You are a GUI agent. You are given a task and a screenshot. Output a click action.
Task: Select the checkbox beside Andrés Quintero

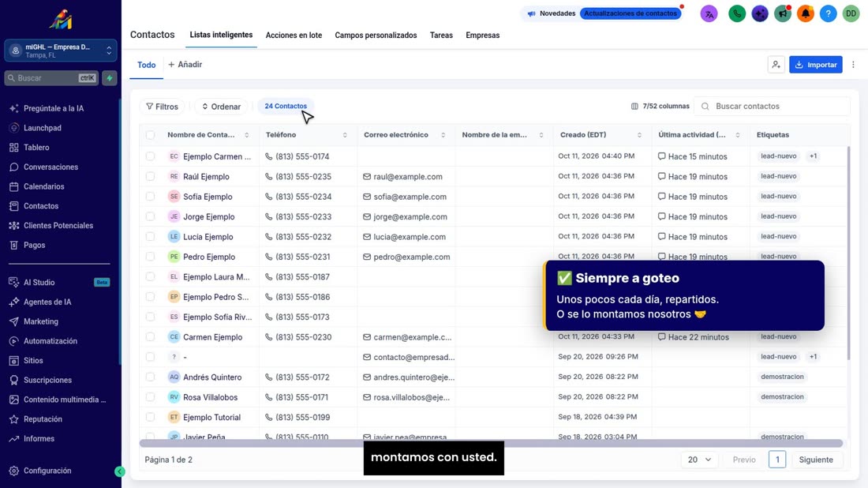pyautogui.click(x=150, y=377)
